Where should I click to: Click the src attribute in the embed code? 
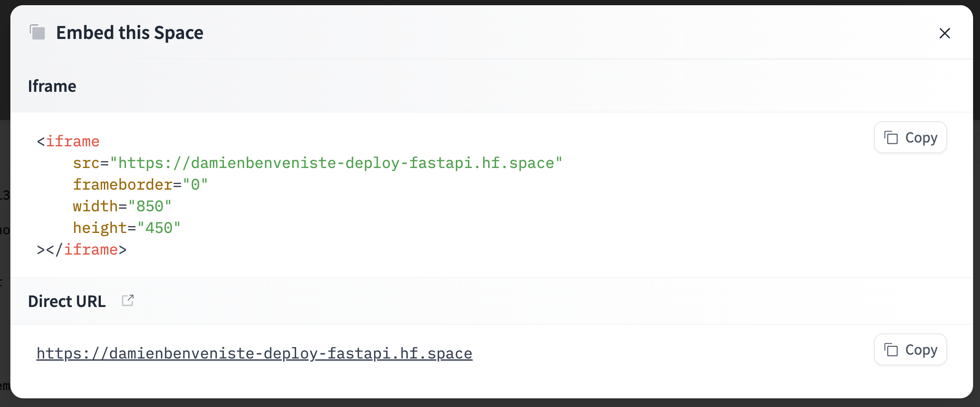click(87, 162)
